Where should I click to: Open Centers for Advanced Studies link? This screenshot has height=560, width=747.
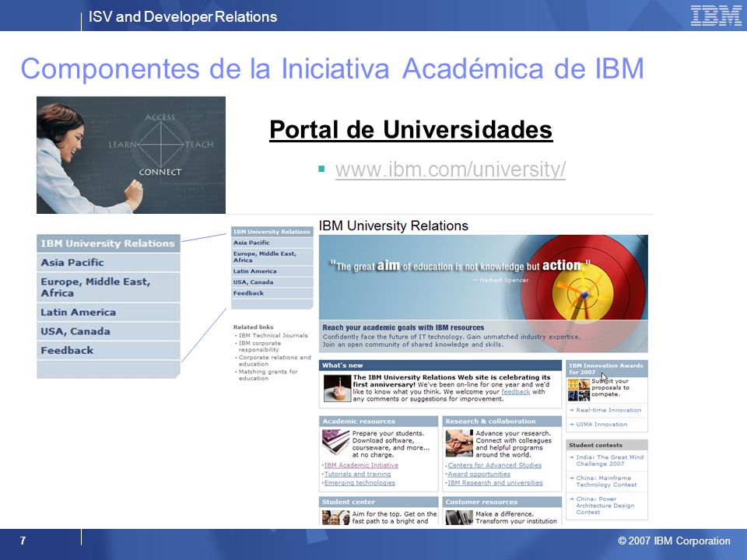495,465
